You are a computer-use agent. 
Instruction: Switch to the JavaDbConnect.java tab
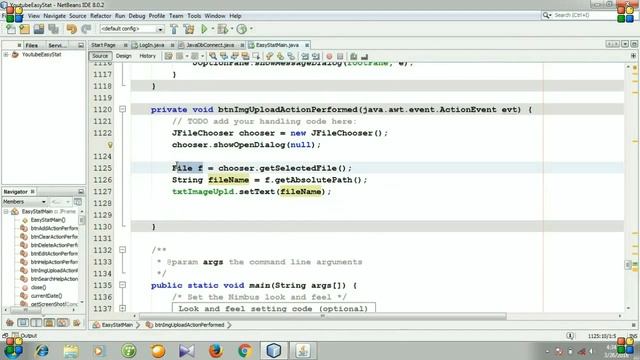[210, 45]
